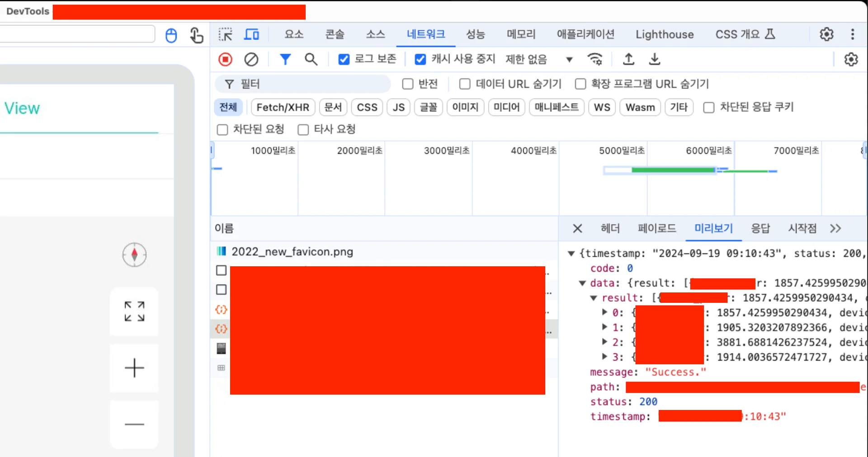
Task: Disable the 캐시 사용 중지 checkbox
Action: pyautogui.click(x=420, y=59)
